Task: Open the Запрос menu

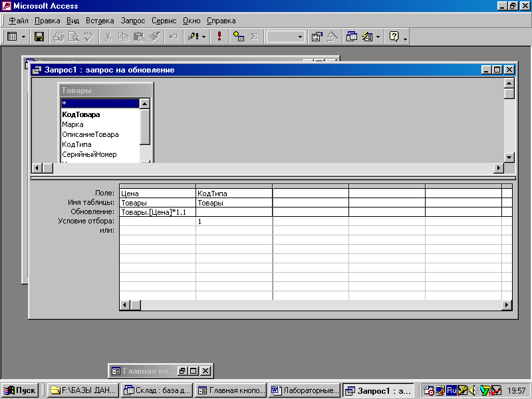Action: 132,21
